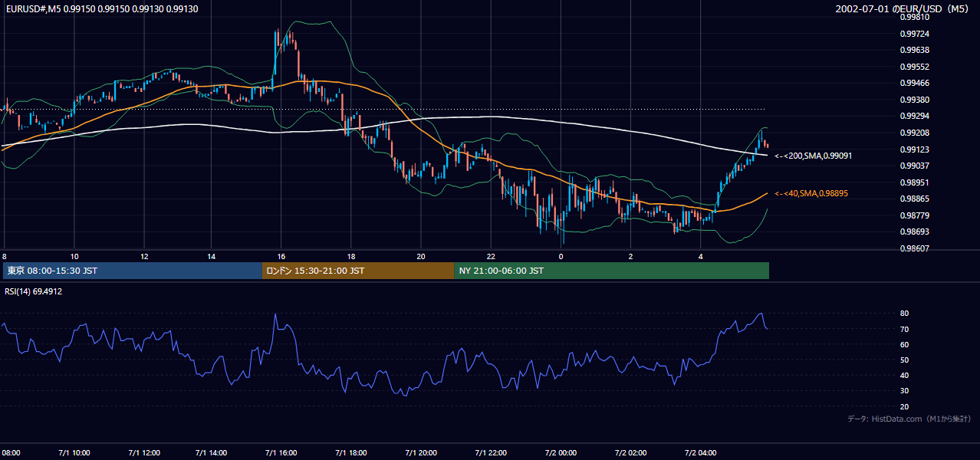
Task: Click the 40 SMA label 0.98895
Action: point(811,193)
